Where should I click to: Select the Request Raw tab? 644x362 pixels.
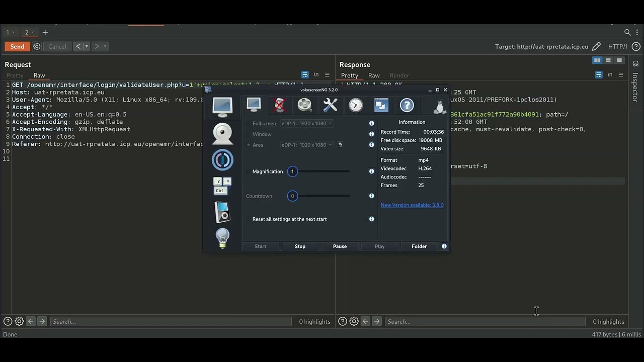tap(39, 75)
